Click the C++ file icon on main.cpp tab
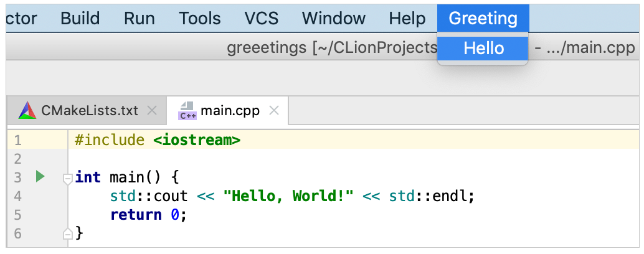Screen dimensions: 644x254 point(187,111)
